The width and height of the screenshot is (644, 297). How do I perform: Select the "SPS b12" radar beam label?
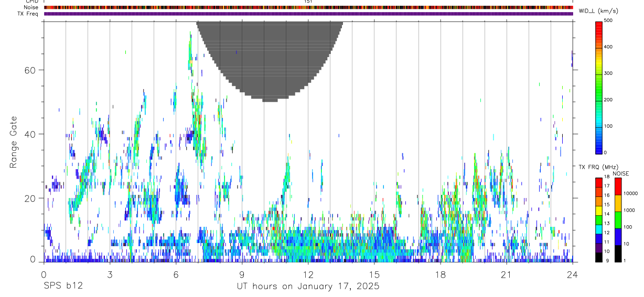pos(63,287)
